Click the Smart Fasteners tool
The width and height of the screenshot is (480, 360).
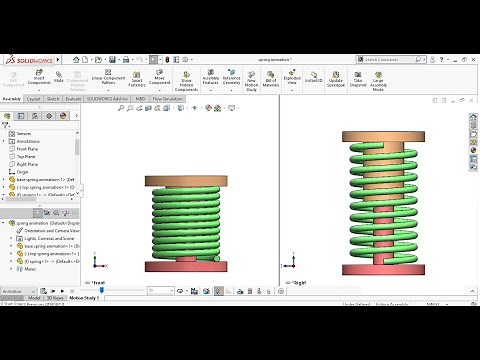click(137, 79)
